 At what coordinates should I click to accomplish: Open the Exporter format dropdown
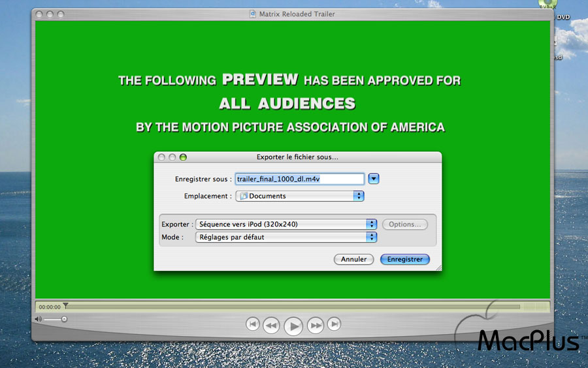[x=286, y=224]
